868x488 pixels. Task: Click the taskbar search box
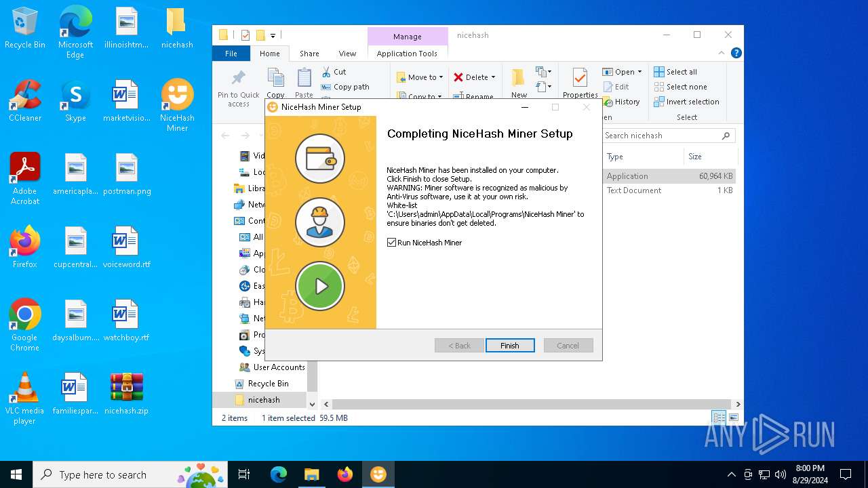pyautogui.click(x=129, y=474)
